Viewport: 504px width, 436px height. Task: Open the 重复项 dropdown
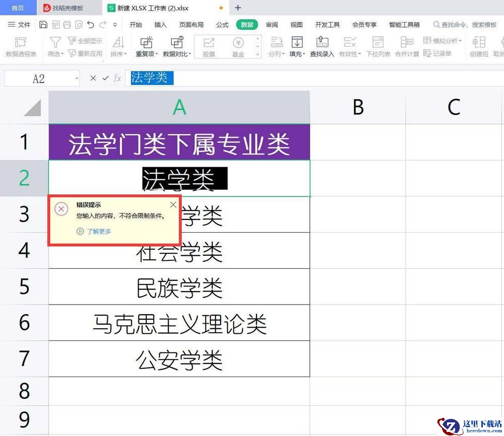(147, 47)
